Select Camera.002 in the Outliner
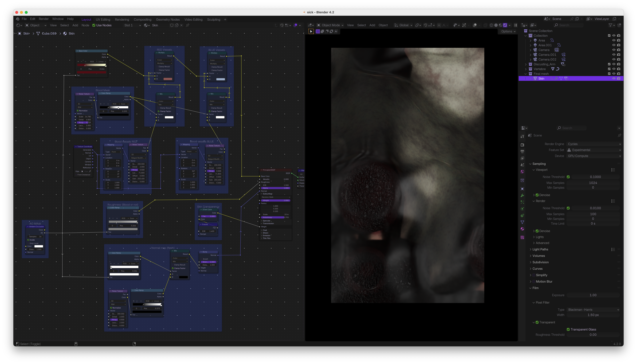This screenshot has width=637, height=364. click(547, 59)
